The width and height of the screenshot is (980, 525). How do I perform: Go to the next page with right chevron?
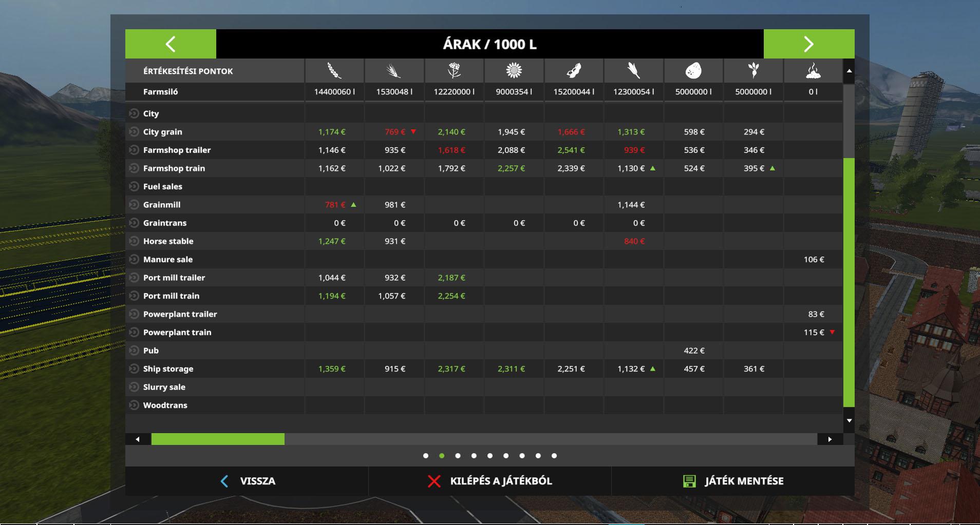(808, 44)
